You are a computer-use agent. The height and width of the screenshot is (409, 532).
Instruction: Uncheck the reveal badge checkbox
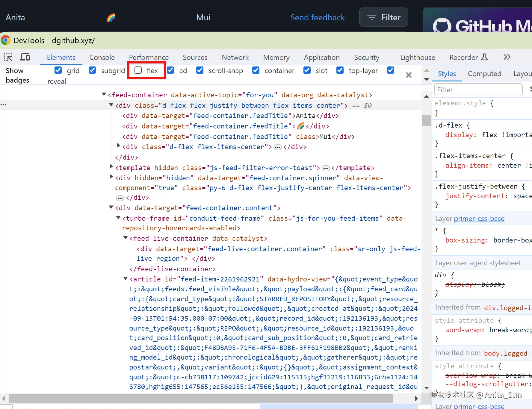(391, 70)
